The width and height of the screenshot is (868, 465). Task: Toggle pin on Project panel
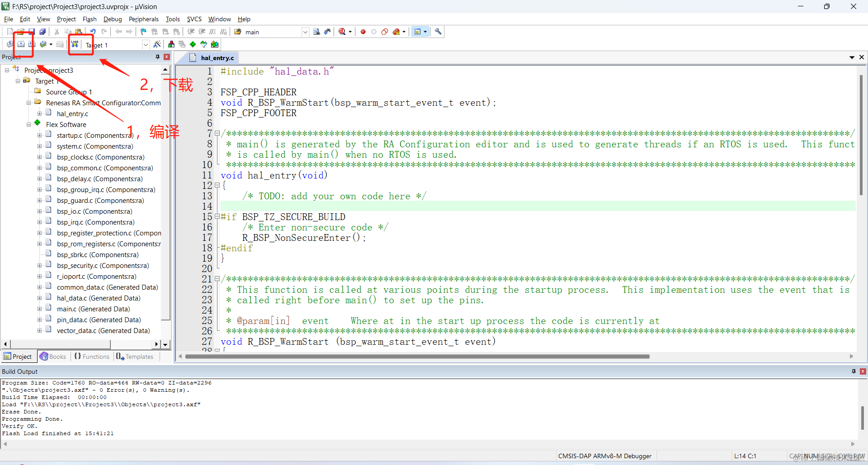(157, 57)
